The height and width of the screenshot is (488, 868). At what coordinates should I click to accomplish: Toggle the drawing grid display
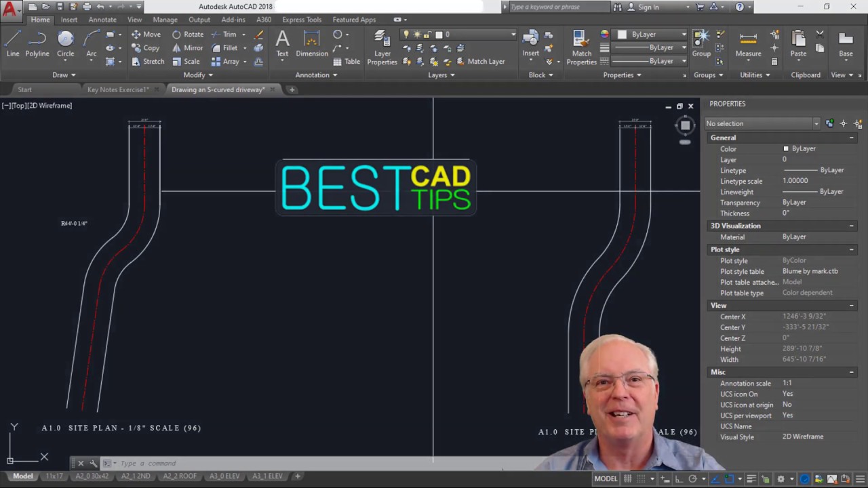pos(627,479)
